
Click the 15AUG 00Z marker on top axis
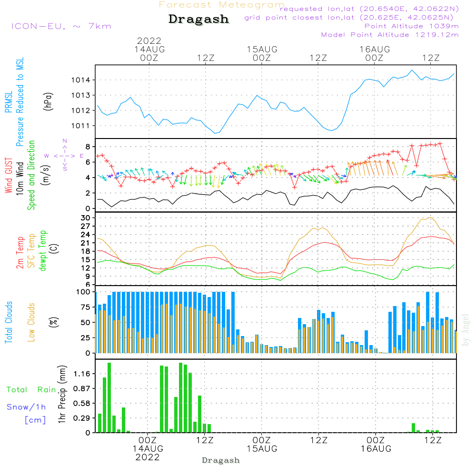tap(262, 53)
